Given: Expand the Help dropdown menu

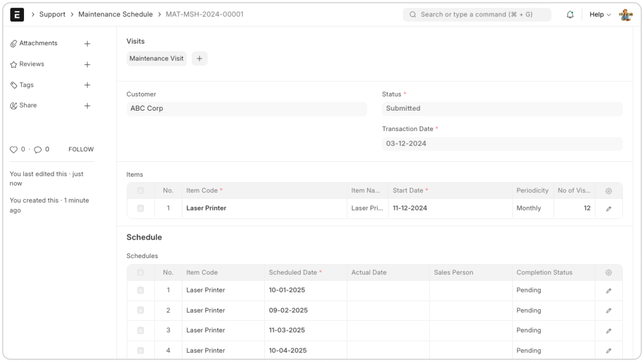Looking at the screenshot, I should (x=600, y=15).
